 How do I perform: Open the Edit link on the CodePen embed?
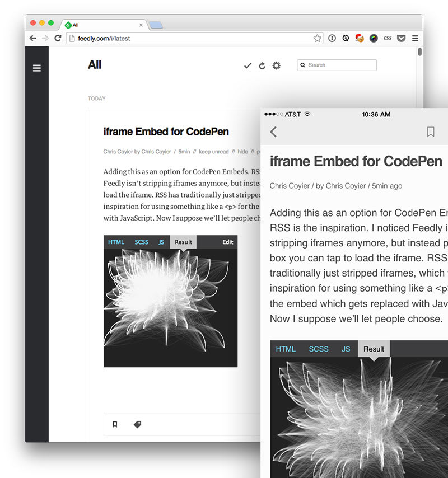227,242
